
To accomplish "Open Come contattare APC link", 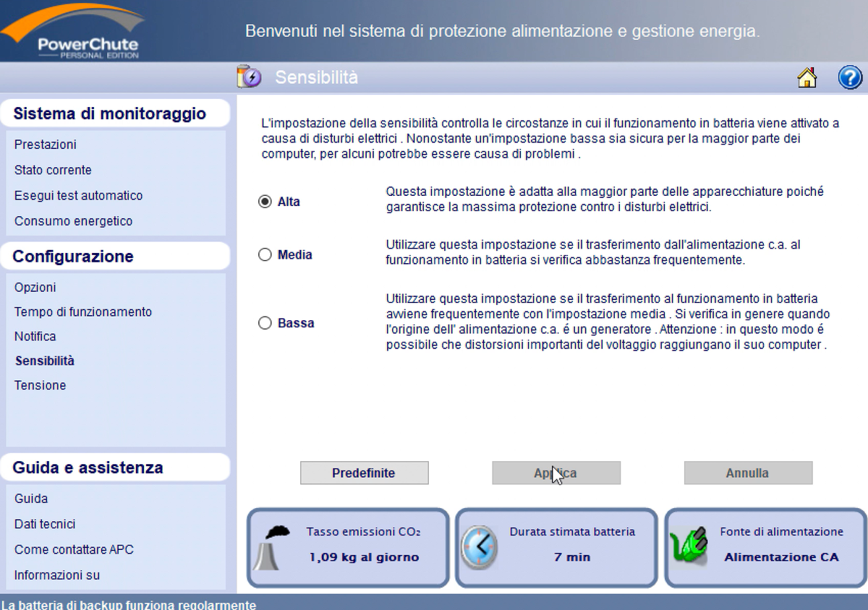I will [x=74, y=549].
